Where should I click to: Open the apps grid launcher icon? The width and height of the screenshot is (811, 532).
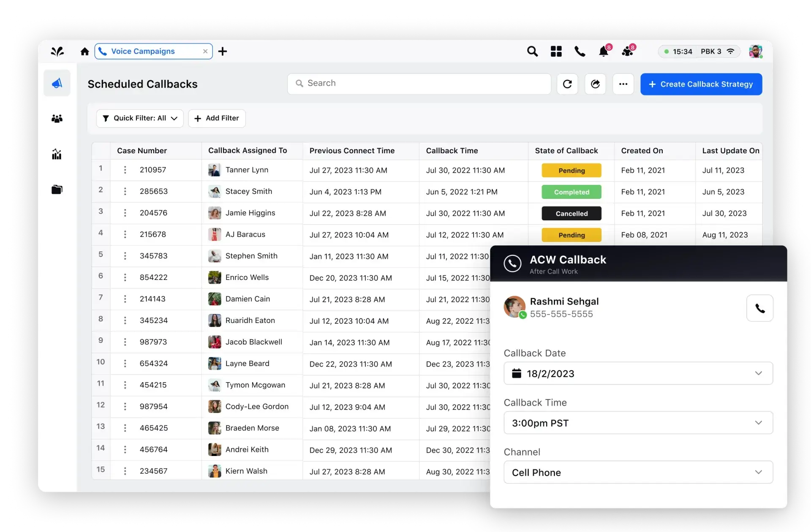(x=556, y=51)
